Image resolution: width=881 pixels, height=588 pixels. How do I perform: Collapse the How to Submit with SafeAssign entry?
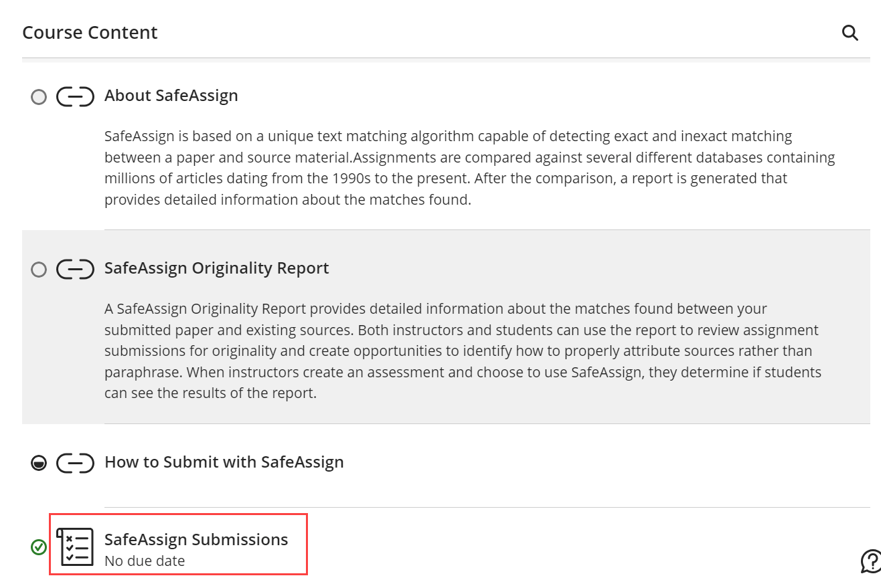point(224,462)
